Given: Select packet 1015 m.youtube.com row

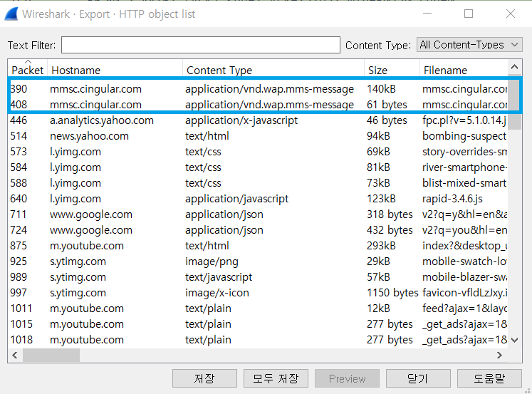Looking at the screenshot, I should coord(259,323).
